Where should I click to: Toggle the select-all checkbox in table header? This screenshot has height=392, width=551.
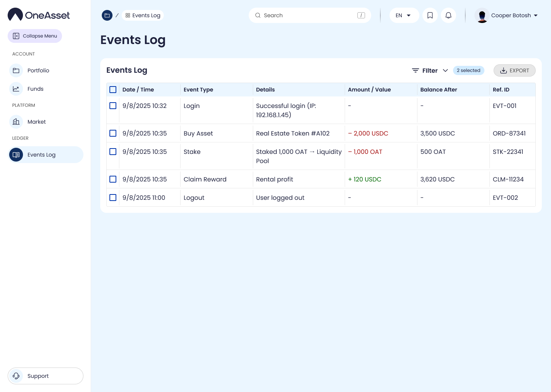[x=113, y=90]
